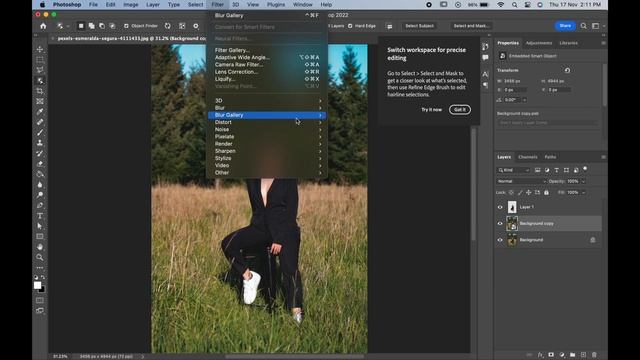640x360 pixels.
Task: Hide the Background layer
Action: point(500,240)
